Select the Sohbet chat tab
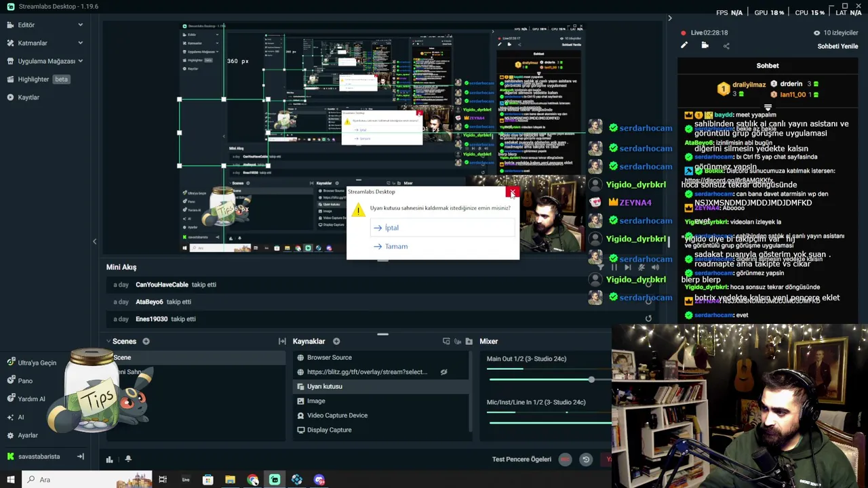 pyautogui.click(x=768, y=66)
